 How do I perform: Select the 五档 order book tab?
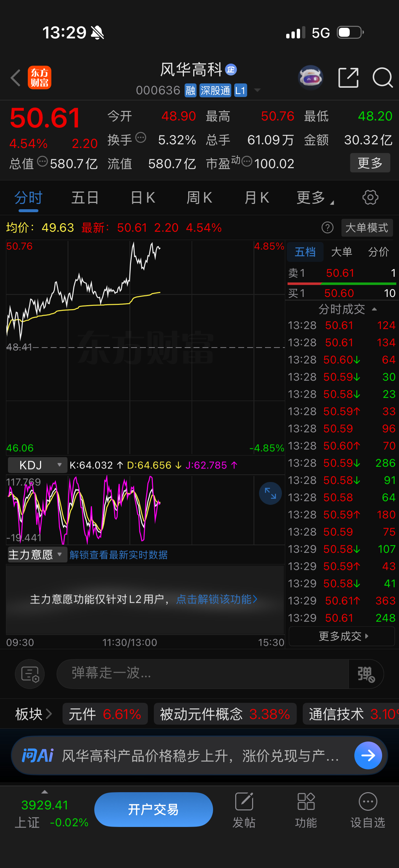305,252
